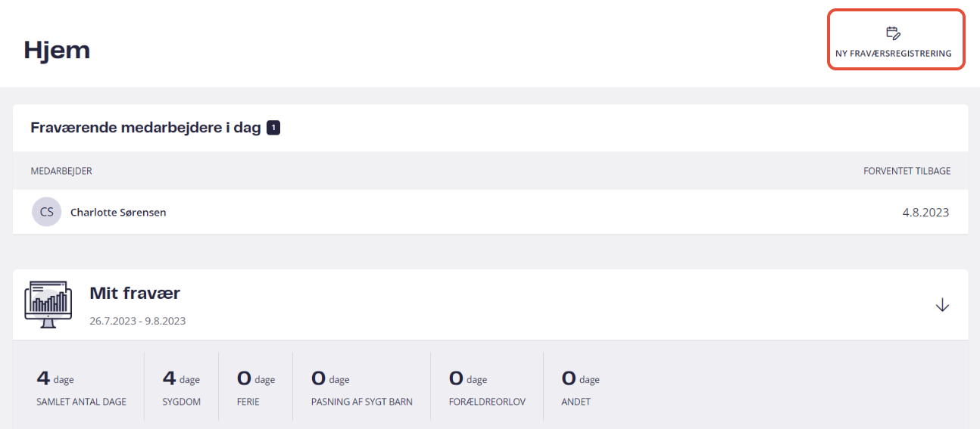This screenshot has height=429, width=980.
Task: Click the Fraværende medarbejdere i dag heading
Action: click(x=145, y=128)
